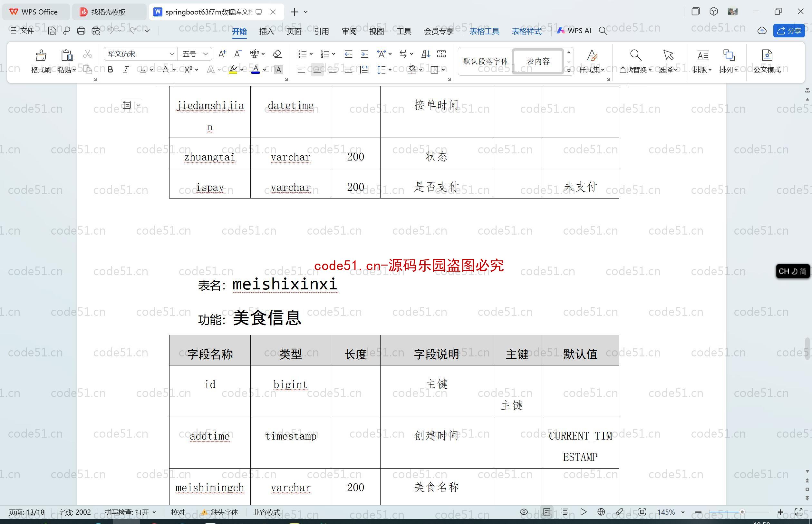Click the clear formatting eraser icon
This screenshot has height=524, width=812.
pyautogui.click(x=277, y=54)
